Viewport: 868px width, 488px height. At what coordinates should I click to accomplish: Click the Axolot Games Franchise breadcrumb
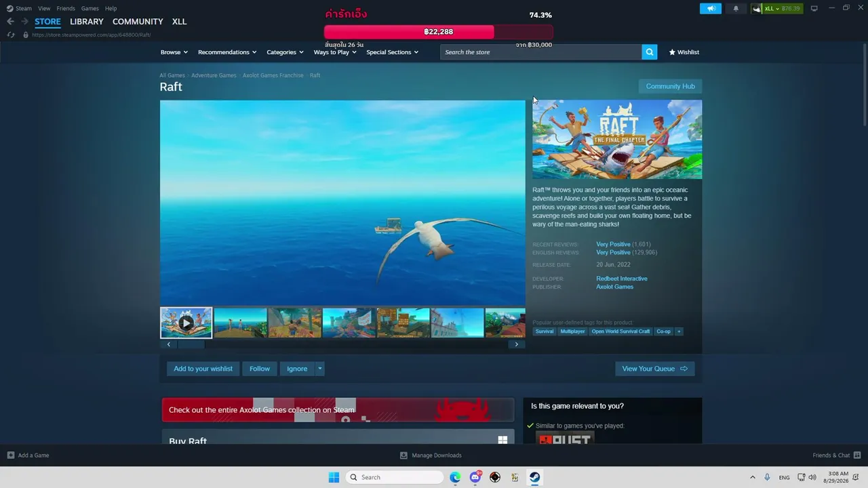click(273, 75)
